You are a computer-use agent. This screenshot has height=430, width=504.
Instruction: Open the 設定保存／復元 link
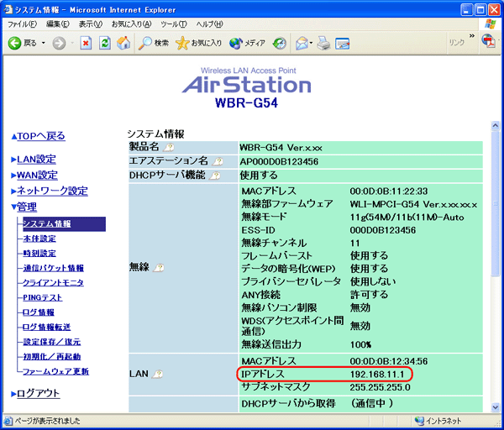(52, 342)
